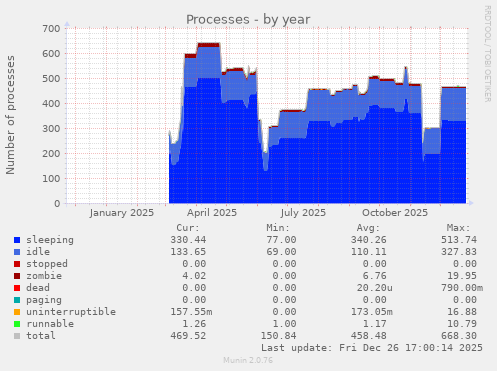Click the 'Cur:' column header

pos(188,228)
